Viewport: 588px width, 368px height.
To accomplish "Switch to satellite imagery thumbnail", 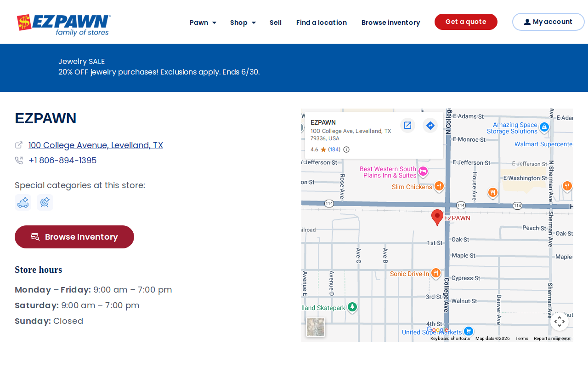I will [x=316, y=327].
